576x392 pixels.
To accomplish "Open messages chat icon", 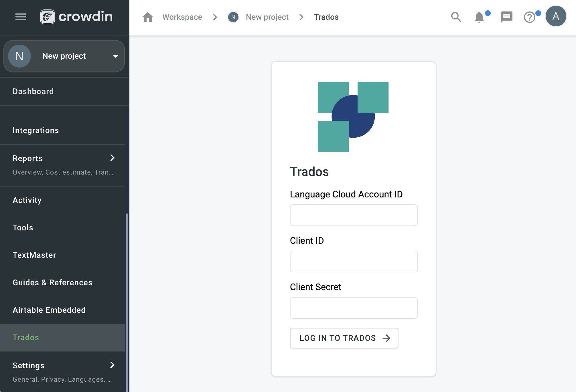I will (x=506, y=17).
